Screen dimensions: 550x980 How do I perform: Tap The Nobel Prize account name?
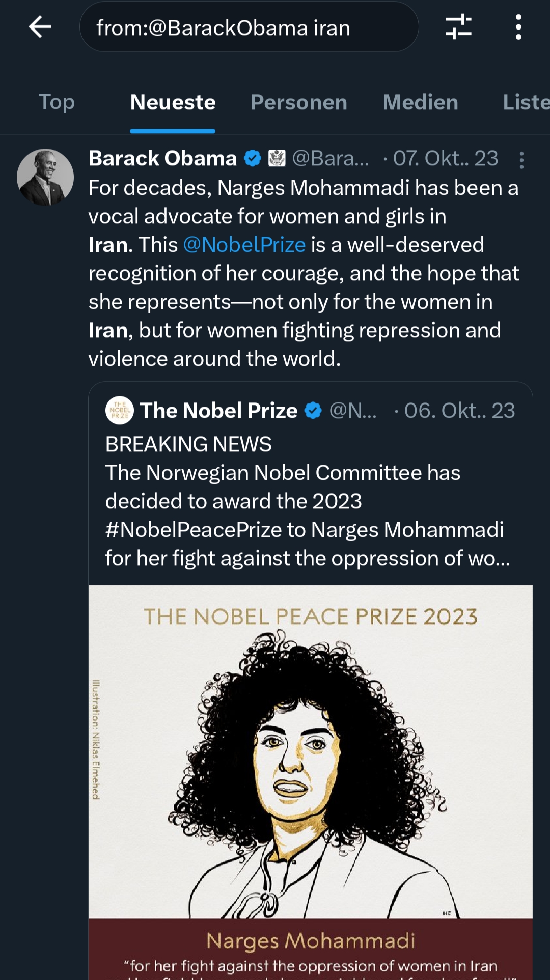tap(219, 411)
